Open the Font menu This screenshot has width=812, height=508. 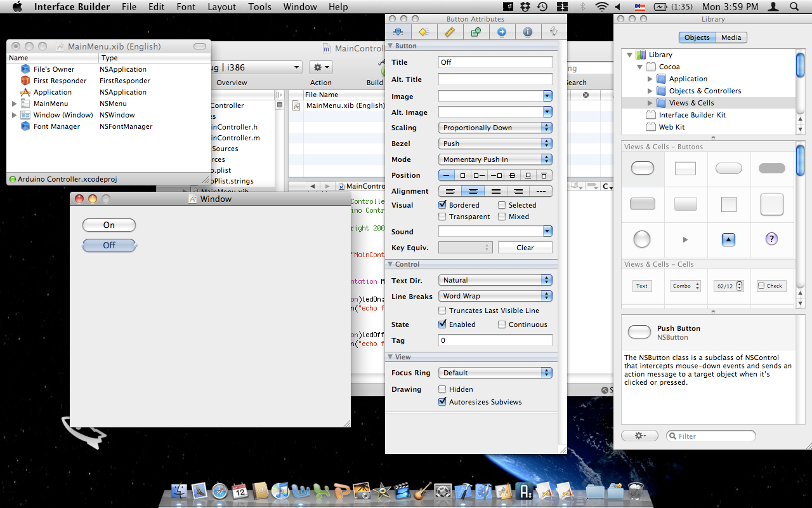[186, 7]
